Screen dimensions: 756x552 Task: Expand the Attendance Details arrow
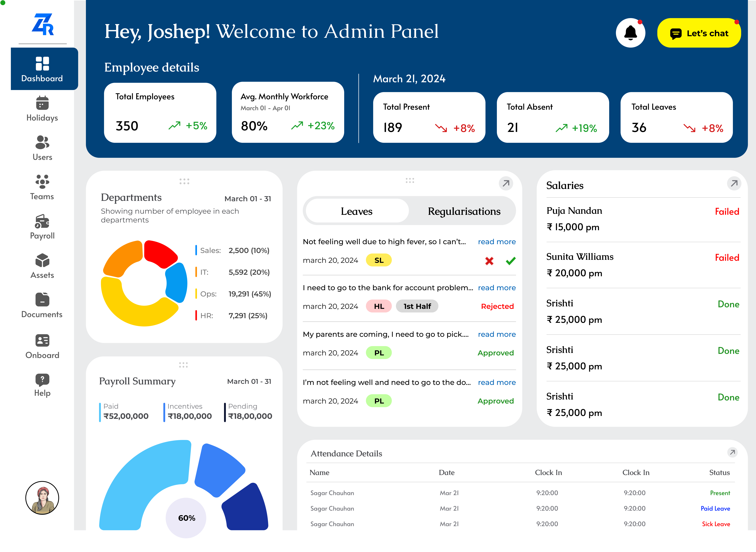[732, 452]
